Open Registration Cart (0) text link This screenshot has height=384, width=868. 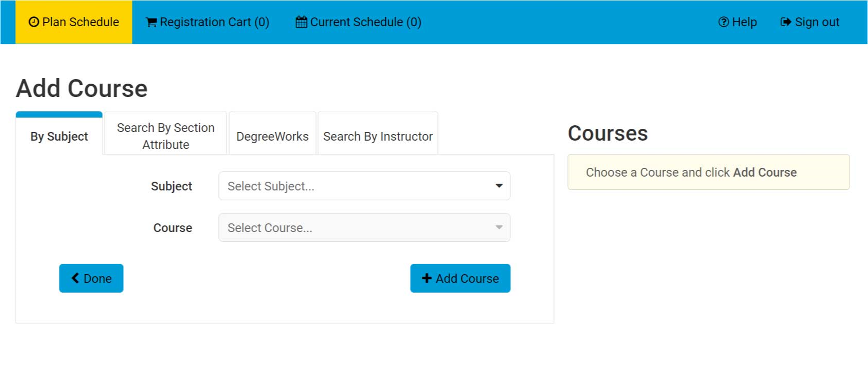[x=214, y=22]
